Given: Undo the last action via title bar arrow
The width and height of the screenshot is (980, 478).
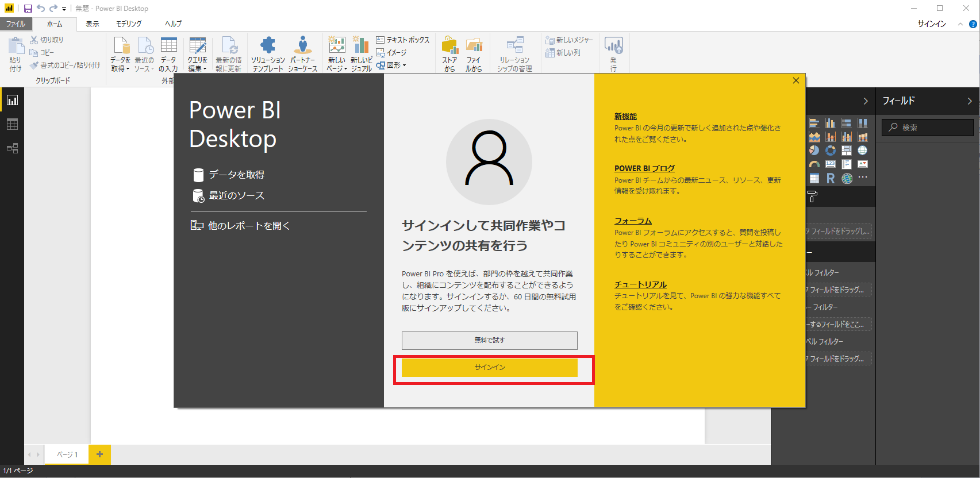Looking at the screenshot, I should pyautogui.click(x=41, y=8).
